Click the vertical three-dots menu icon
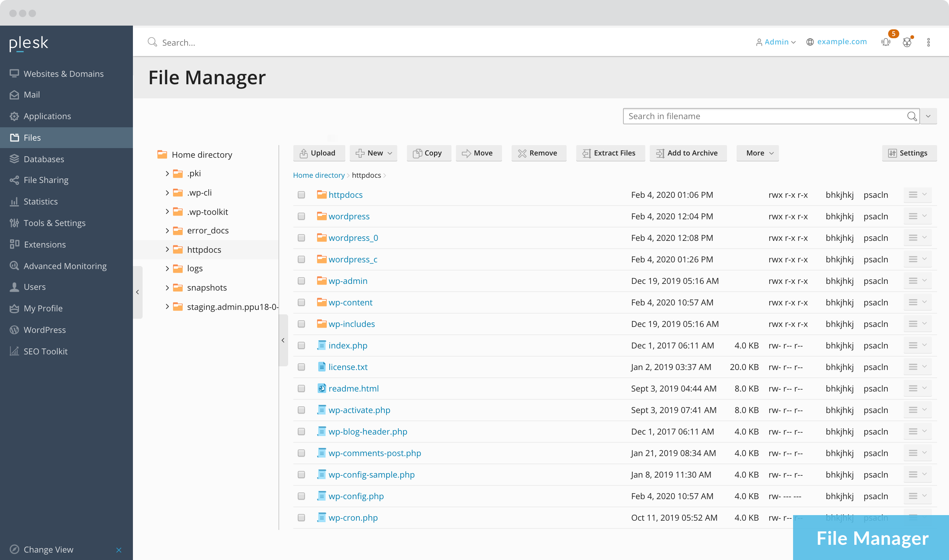The width and height of the screenshot is (949, 560). (928, 42)
